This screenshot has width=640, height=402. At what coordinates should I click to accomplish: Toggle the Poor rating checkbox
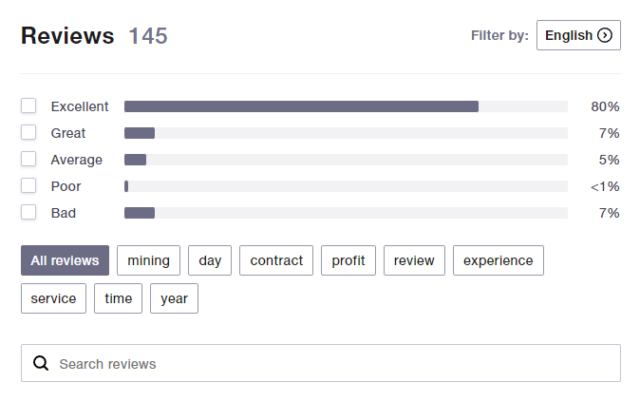tap(29, 186)
